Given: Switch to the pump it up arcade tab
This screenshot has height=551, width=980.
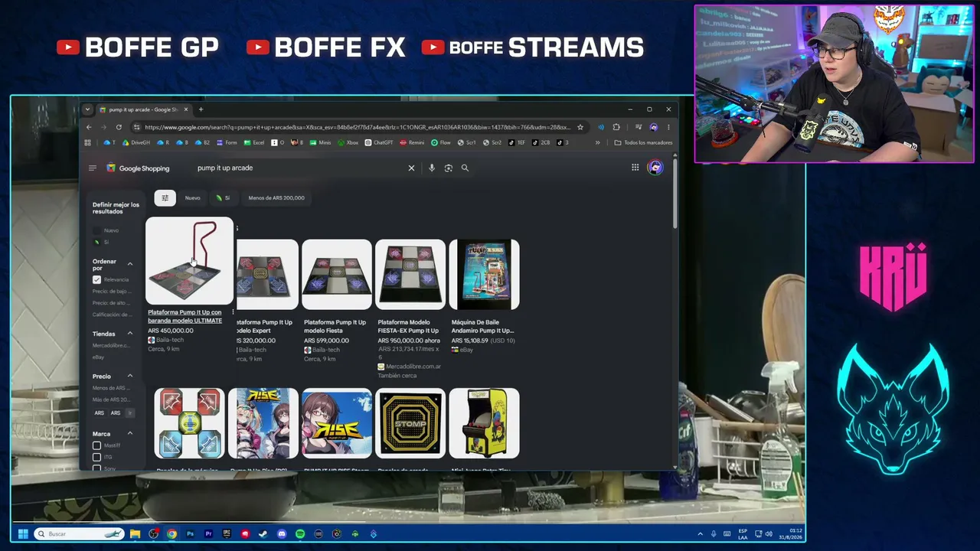Looking at the screenshot, I should click(x=145, y=109).
